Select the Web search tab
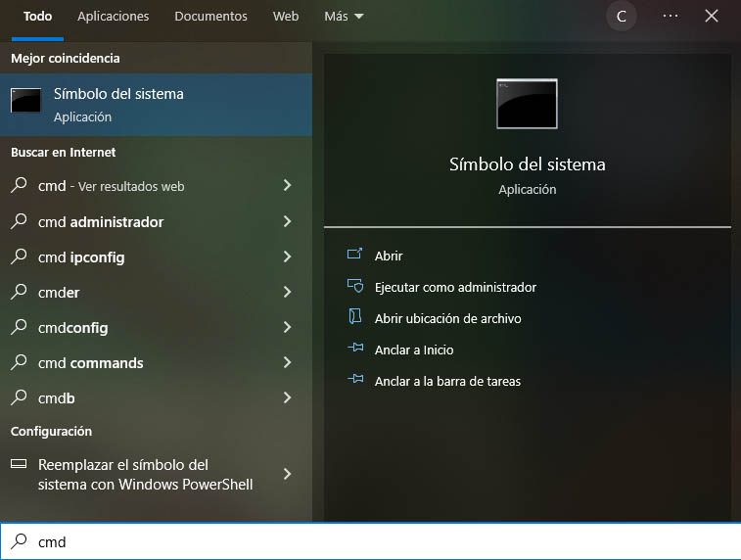Viewport: 741px width, 560px height. point(286,17)
